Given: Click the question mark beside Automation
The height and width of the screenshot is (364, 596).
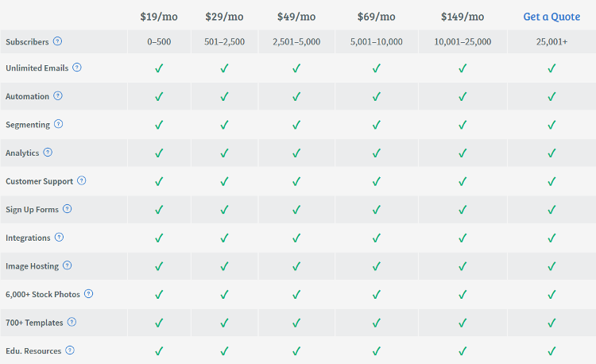Looking at the screenshot, I should 58,95.
